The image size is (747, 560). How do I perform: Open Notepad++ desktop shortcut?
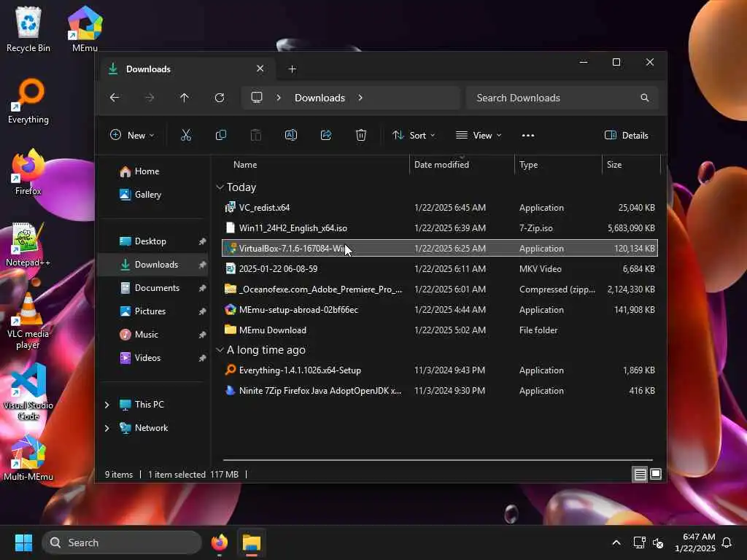coord(28,244)
